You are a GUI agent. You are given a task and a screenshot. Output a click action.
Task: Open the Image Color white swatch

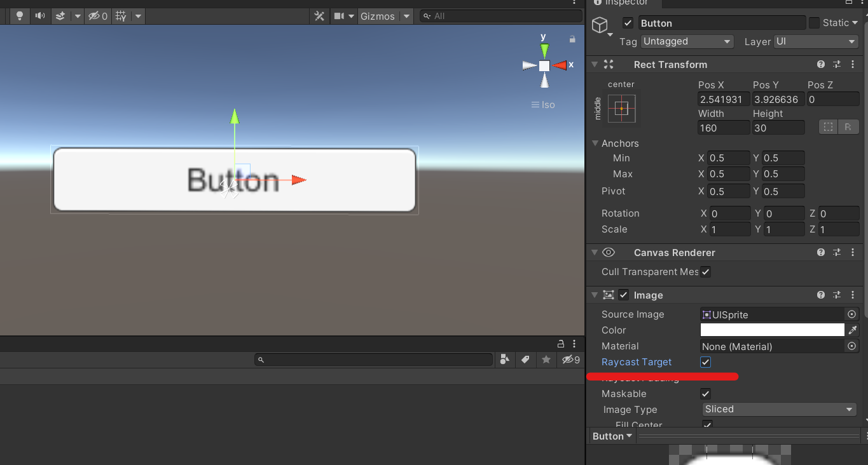772,330
